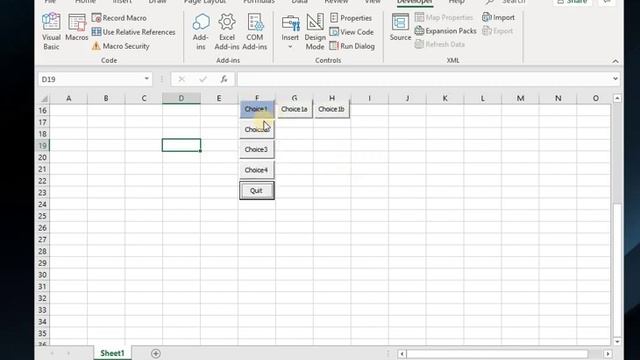This screenshot has width=640, height=360.
Task: Click vertical scrollbar up arrow
Action: tap(617, 98)
